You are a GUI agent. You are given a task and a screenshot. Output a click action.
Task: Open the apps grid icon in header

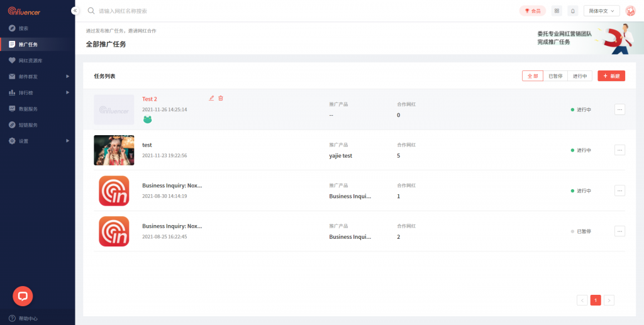pyautogui.click(x=557, y=11)
